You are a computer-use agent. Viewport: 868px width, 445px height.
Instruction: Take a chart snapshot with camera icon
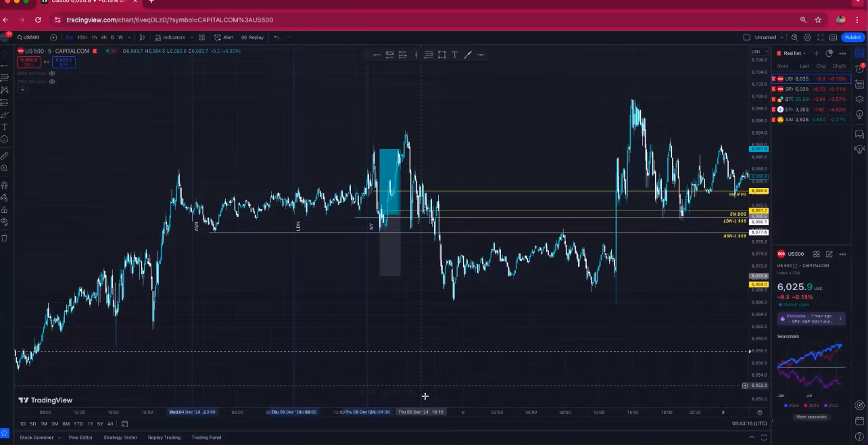(x=833, y=37)
